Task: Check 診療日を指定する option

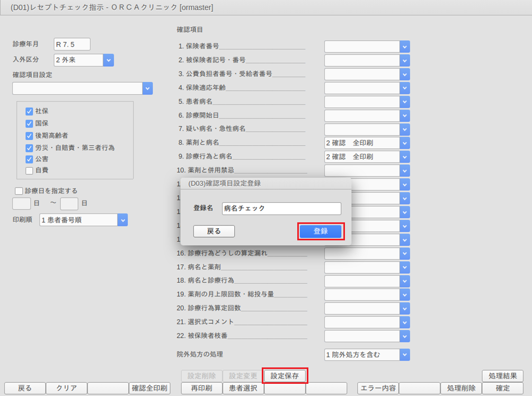Action: (19, 191)
